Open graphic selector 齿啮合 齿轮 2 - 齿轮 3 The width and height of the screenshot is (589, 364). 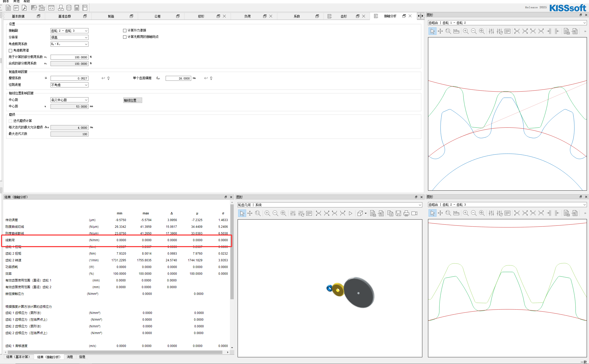(x=507, y=205)
